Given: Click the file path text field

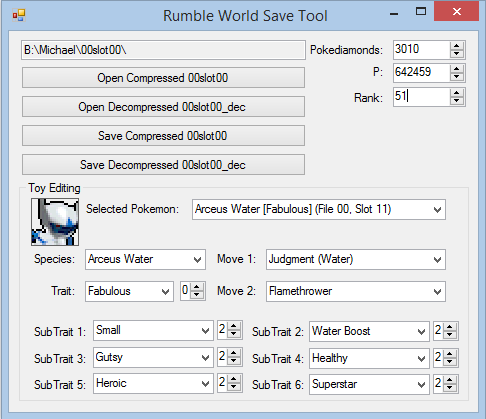Looking at the screenshot, I should [x=163, y=50].
